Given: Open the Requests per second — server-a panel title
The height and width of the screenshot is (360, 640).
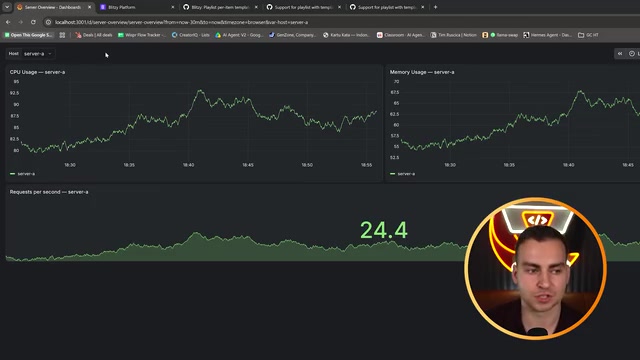Looking at the screenshot, I should pos(49,192).
